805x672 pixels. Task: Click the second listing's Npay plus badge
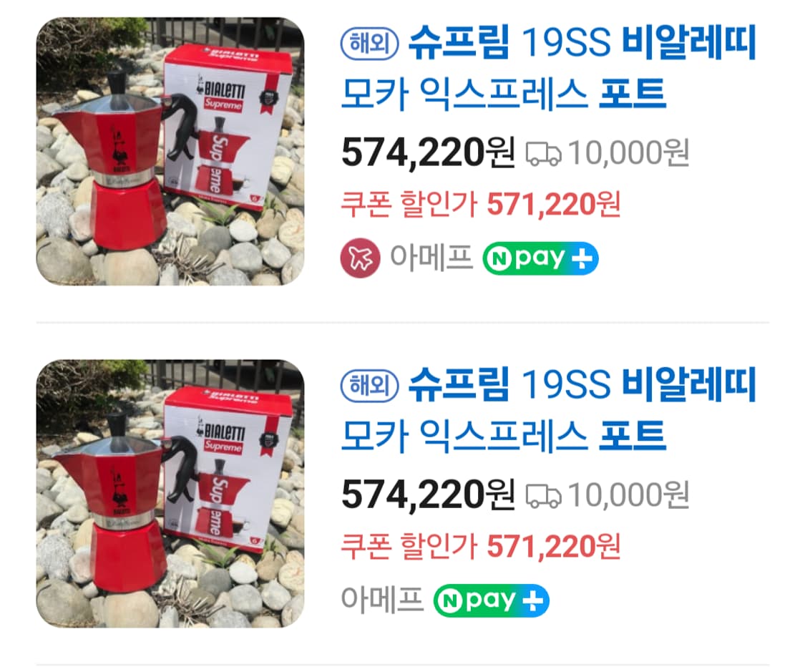(492, 600)
